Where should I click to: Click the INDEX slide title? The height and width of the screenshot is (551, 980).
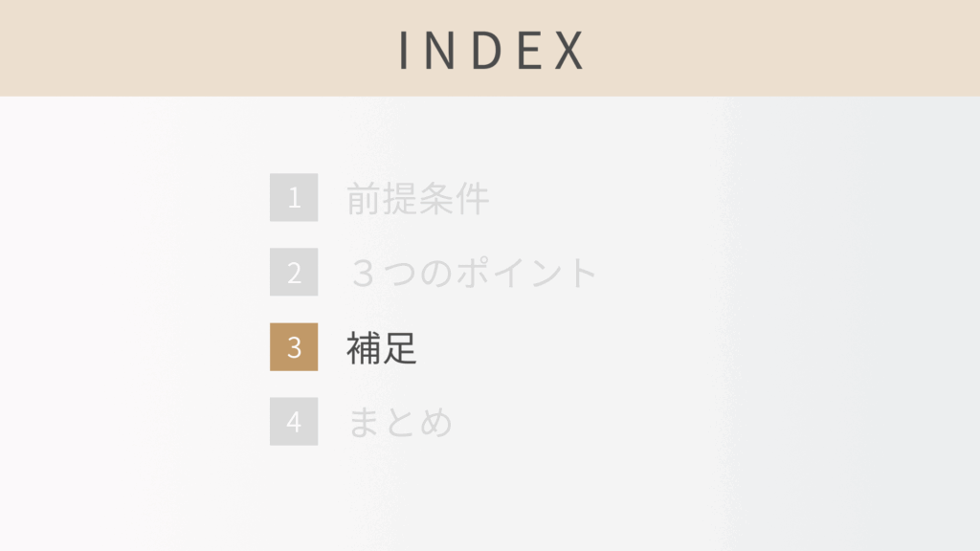pos(490,50)
